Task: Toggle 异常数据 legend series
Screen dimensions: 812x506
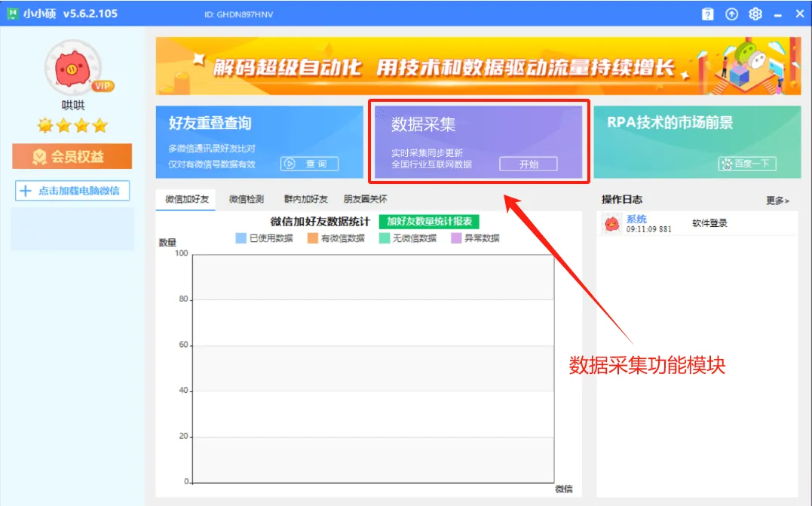Action: tap(475, 238)
